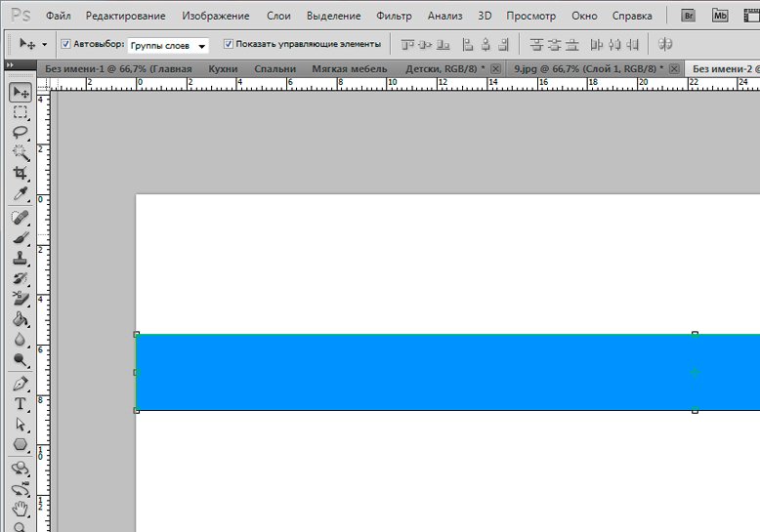Select the Lasso tool
Screen dimensions: 760x532
[x=21, y=132]
